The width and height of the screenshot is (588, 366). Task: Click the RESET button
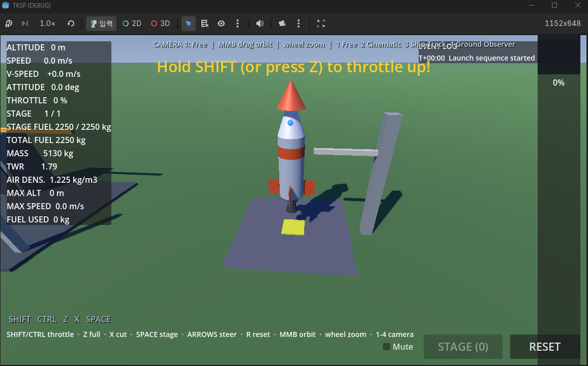[545, 347]
